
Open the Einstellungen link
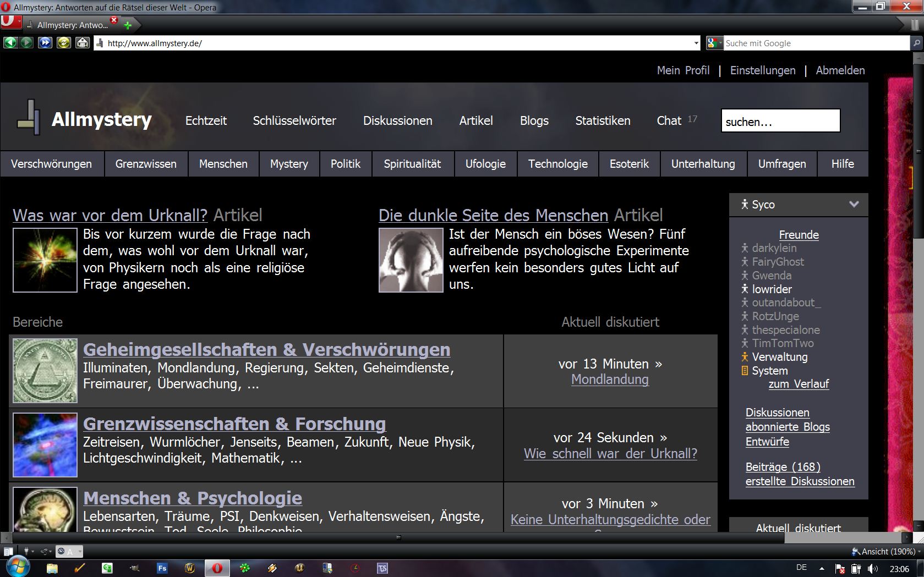point(763,70)
